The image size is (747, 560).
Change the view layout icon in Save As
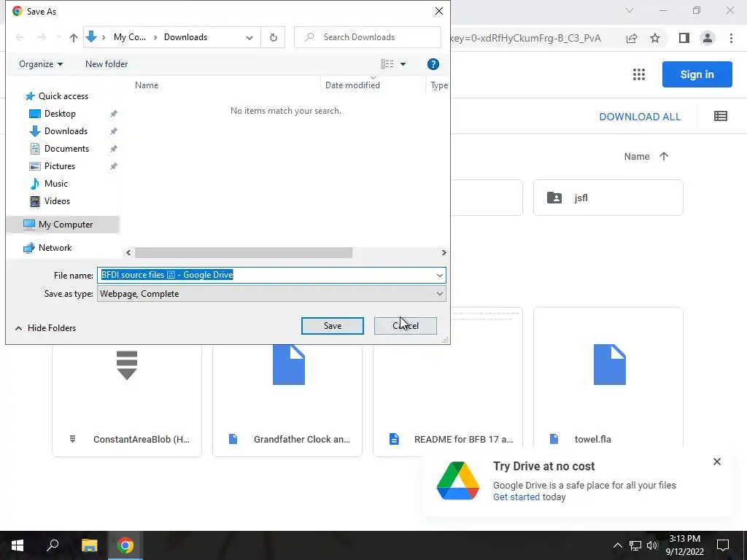pyautogui.click(x=387, y=64)
